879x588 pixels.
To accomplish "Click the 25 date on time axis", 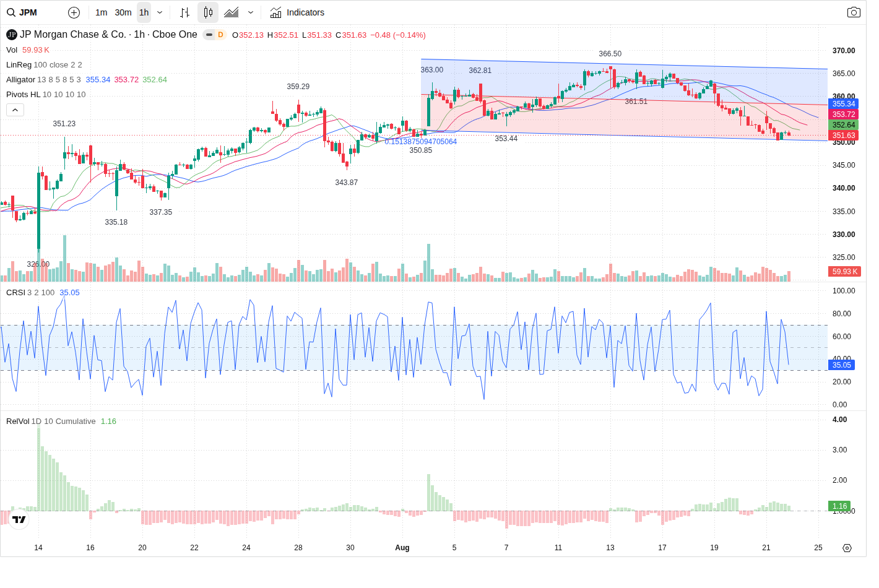I will (x=818, y=548).
